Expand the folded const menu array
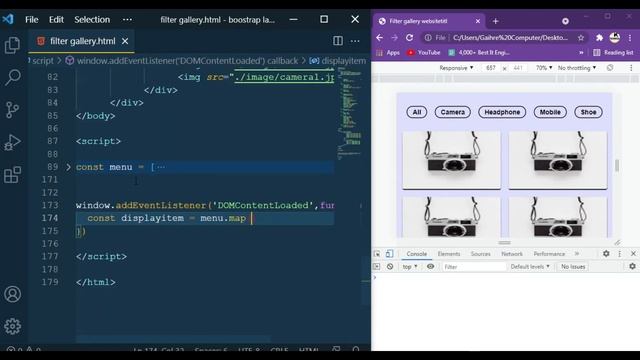The image size is (640, 360). pyautogui.click(x=68, y=167)
